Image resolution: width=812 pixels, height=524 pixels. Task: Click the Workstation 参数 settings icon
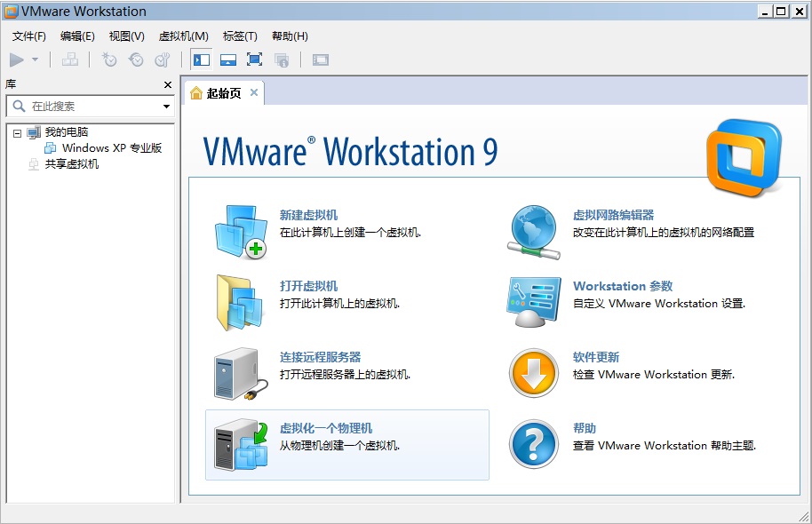pos(534,302)
